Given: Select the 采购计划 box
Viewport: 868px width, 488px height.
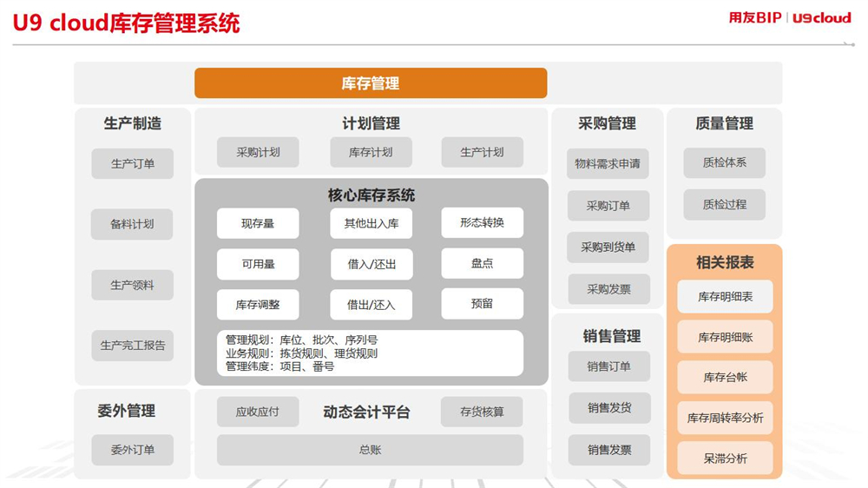Looking at the screenshot, I should [x=258, y=152].
